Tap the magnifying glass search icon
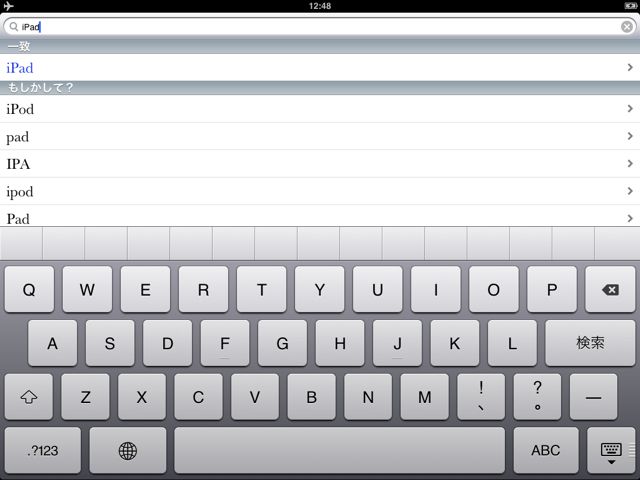The image size is (640, 480). point(13,27)
